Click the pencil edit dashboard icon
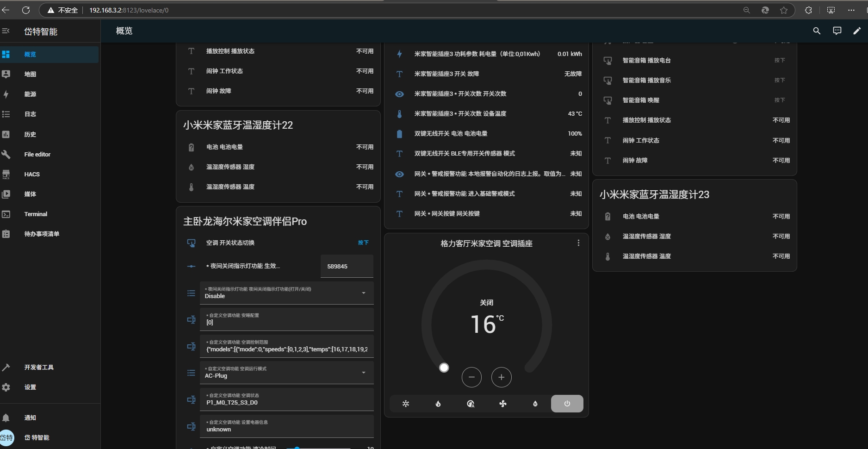Image resolution: width=868 pixels, height=449 pixels. 857,31
